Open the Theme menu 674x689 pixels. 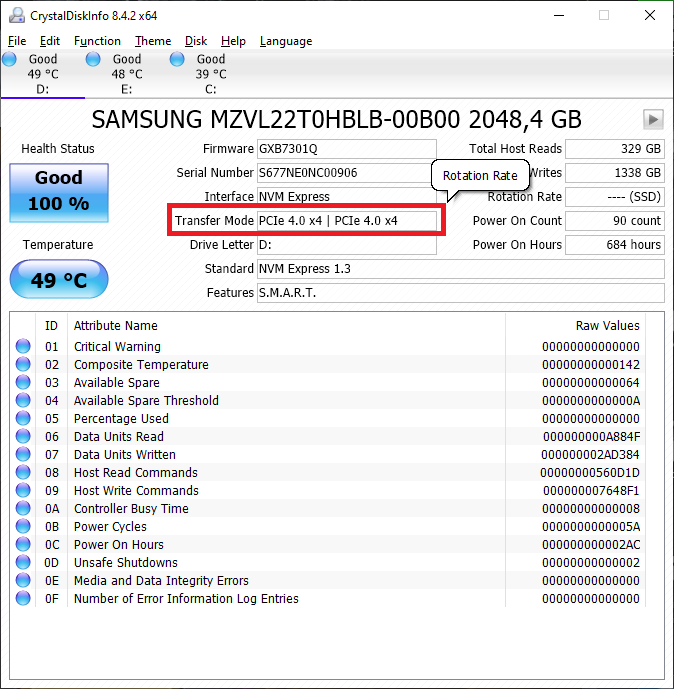coord(153,41)
